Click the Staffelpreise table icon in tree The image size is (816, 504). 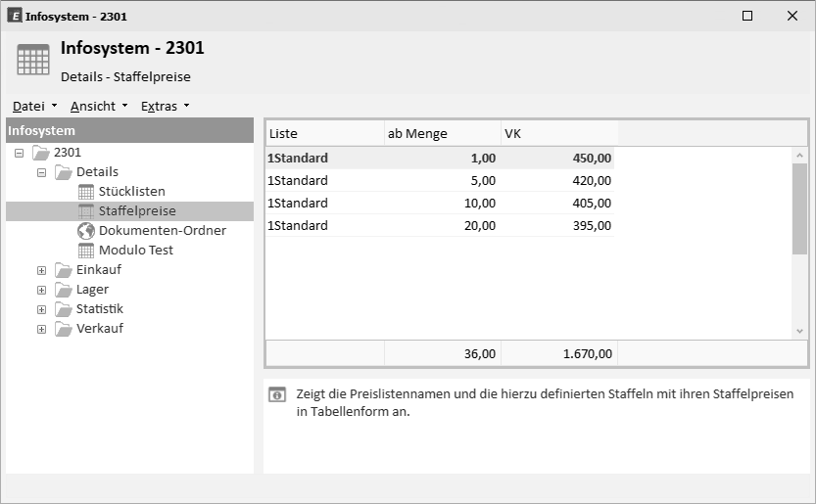click(86, 211)
